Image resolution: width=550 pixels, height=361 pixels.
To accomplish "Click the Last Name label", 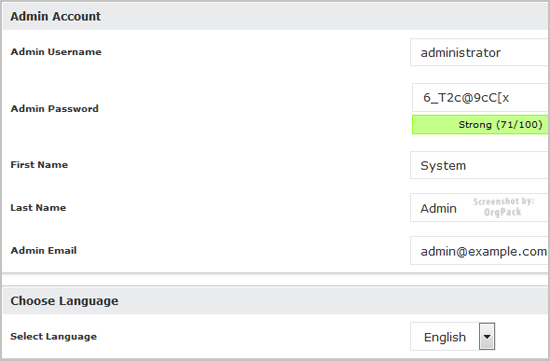I will click(x=38, y=208).
